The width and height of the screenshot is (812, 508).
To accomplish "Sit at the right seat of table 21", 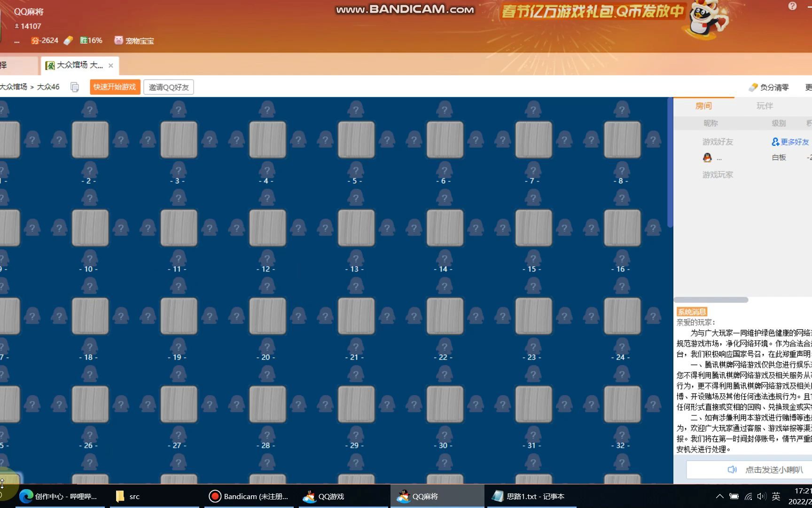I will click(x=387, y=317).
